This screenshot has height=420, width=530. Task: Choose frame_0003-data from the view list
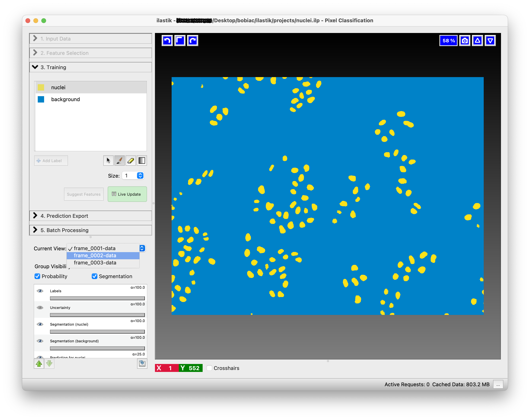pos(95,263)
